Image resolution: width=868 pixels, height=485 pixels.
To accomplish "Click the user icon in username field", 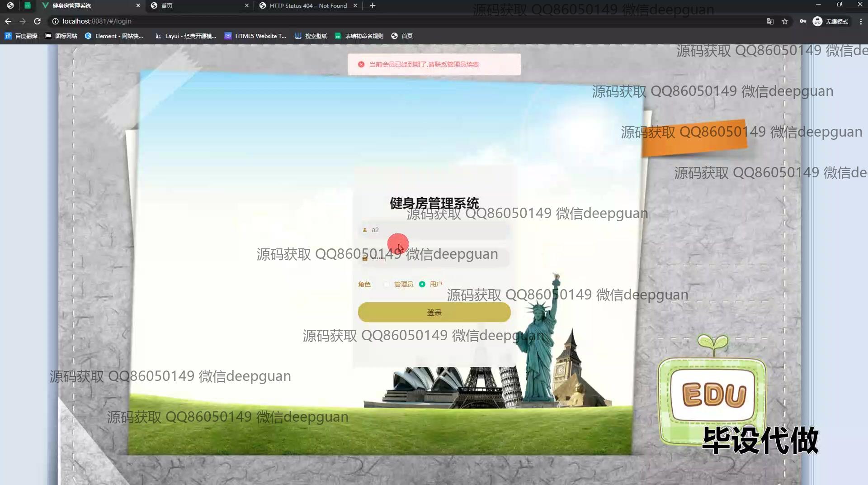I will click(x=365, y=230).
